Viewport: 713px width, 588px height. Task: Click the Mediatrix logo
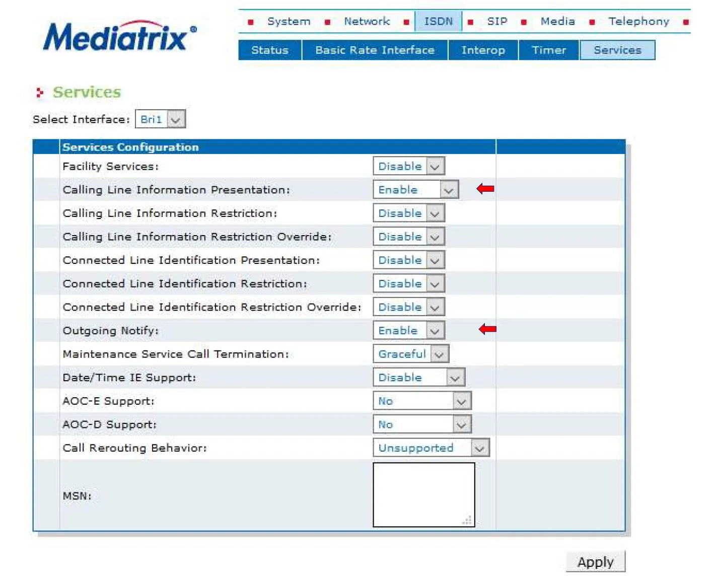tap(119, 36)
